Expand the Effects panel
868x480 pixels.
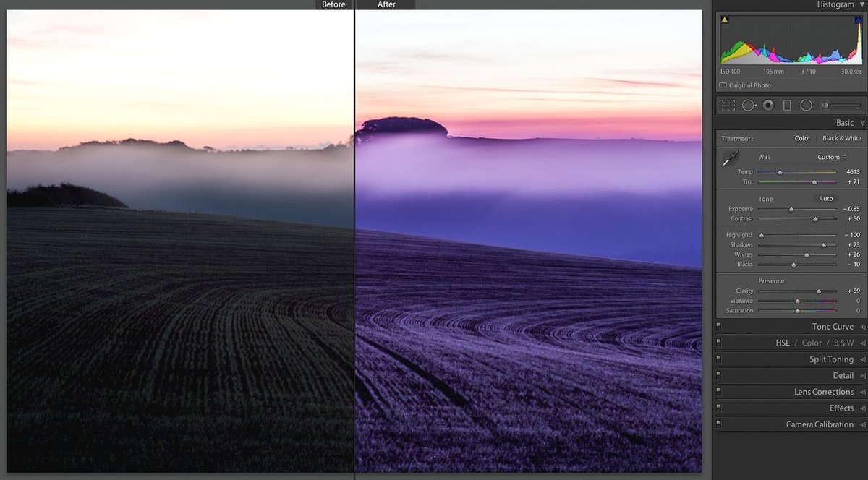click(x=861, y=408)
